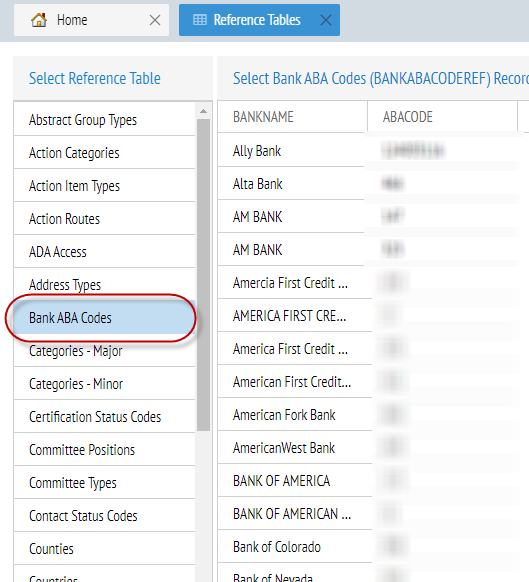The height and width of the screenshot is (582, 529).
Task: Select the American Fork Bank record
Action: [x=373, y=415]
